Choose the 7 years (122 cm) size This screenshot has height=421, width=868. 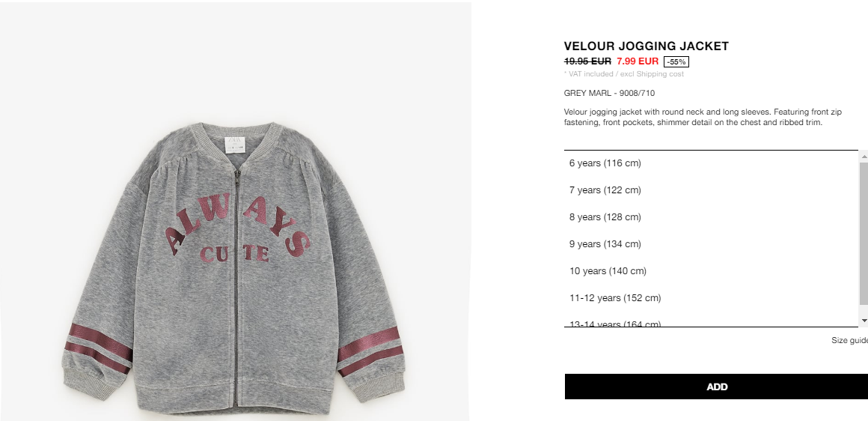(x=711, y=190)
